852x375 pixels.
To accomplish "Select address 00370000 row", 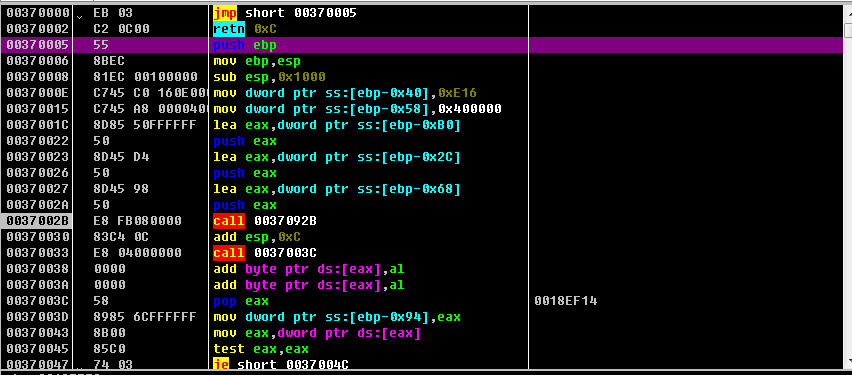I will coord(36,12).
